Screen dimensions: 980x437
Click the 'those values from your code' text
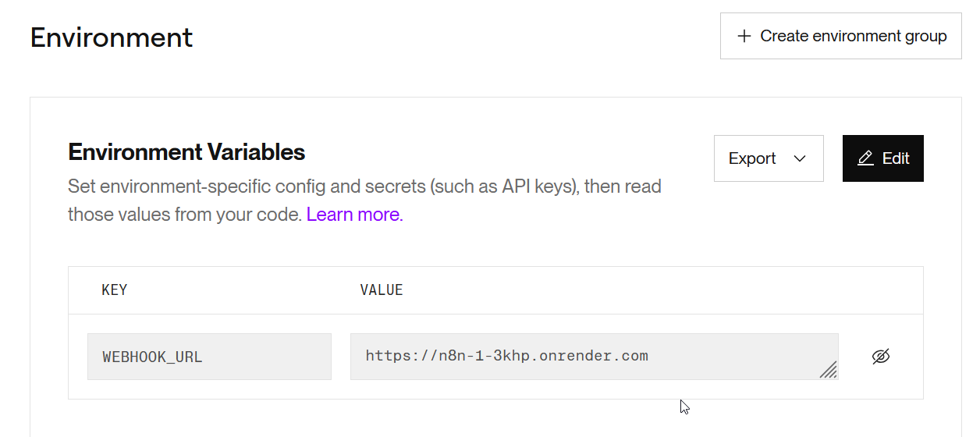click(185, 215)
